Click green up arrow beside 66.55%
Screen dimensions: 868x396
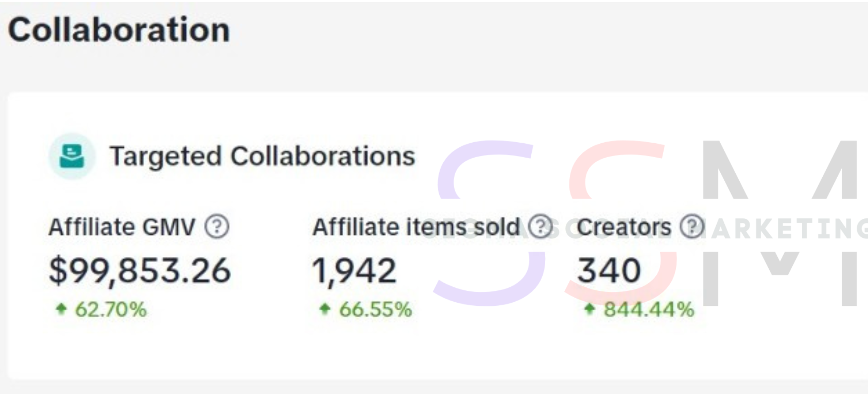(325, 309)
